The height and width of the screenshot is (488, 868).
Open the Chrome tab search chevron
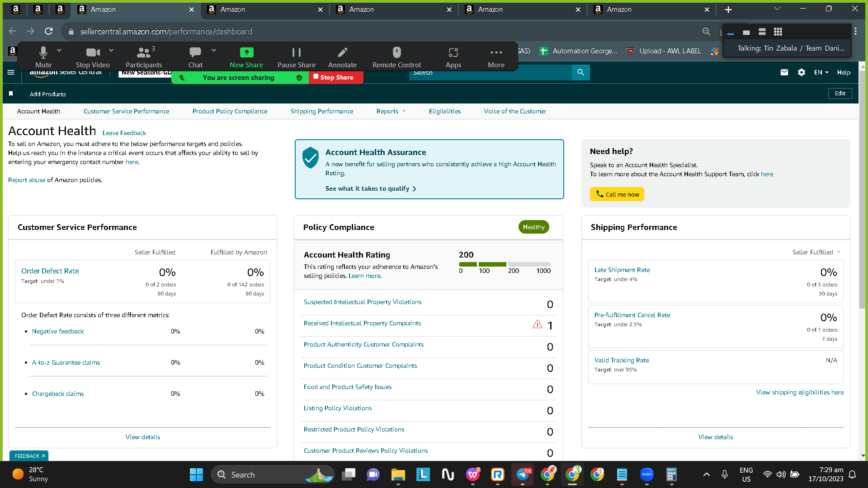pos(777,9)
